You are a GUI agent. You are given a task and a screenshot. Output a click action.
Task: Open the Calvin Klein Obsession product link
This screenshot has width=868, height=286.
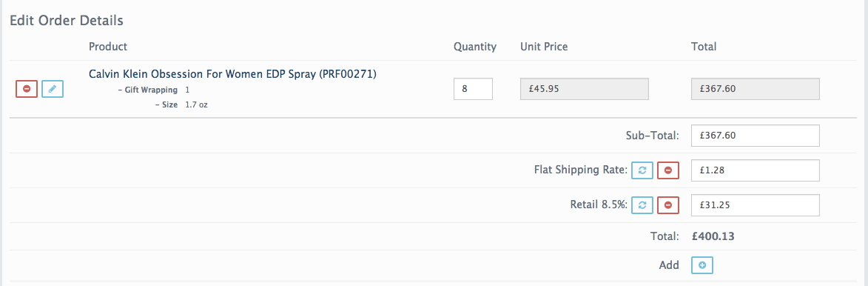[x=232, y=74]
